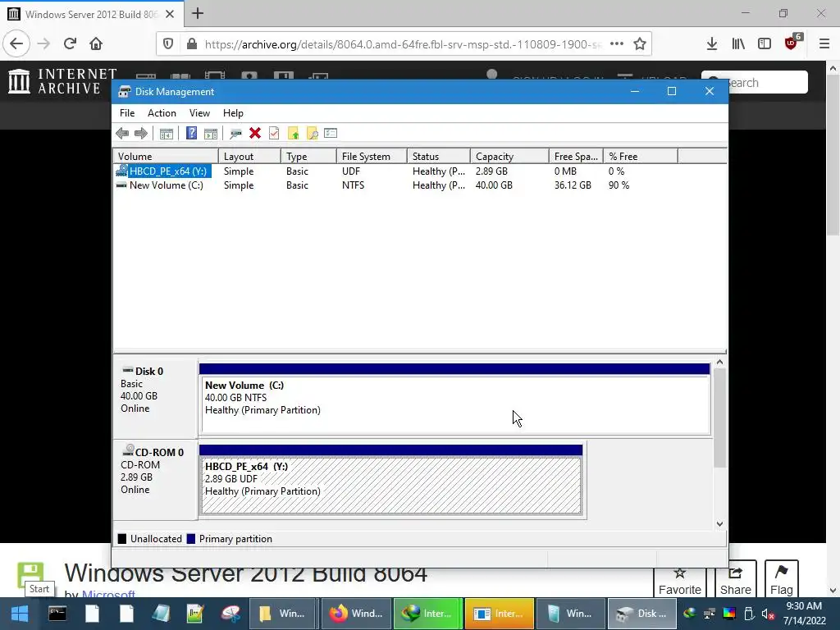The image size is (840, 630).
Task: Open the Action menu in Disk Management
Action: point(162,113)
